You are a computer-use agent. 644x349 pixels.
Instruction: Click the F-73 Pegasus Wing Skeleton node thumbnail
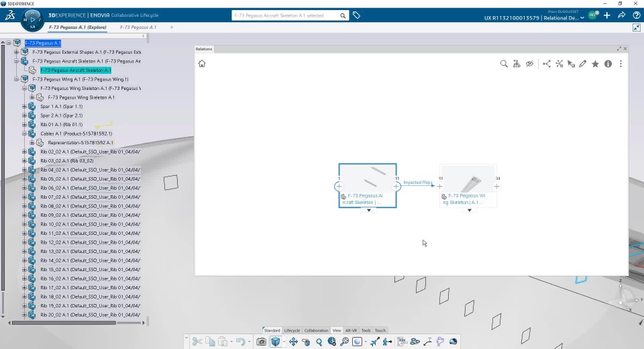(x=468, y=179)
